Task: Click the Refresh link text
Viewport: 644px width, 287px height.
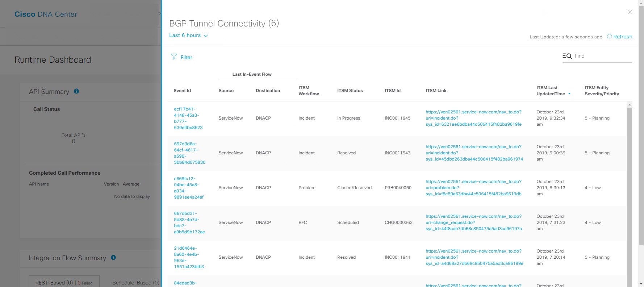Action: [x=623, y=37]
